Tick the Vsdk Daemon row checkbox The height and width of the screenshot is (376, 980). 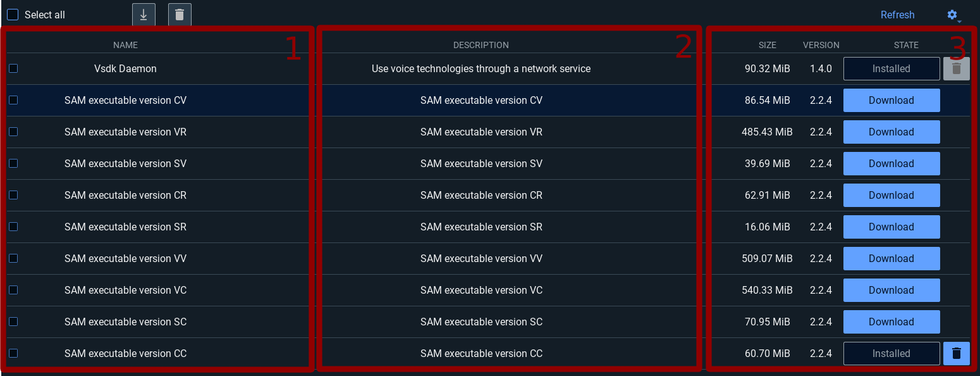(x=13, y=68)
